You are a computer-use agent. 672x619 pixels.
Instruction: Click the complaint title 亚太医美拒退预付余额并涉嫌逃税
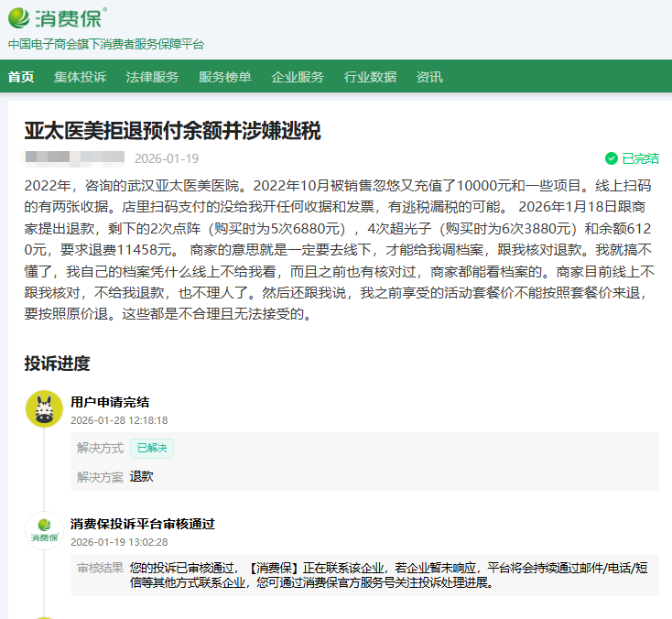point(172,130)
